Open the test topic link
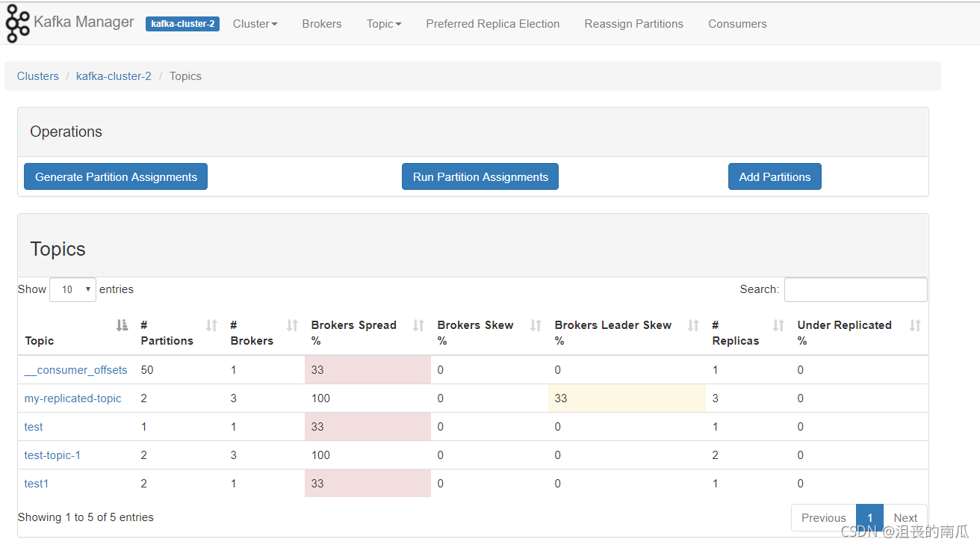This screenshot has height=545, width=980. click(34, 427)
